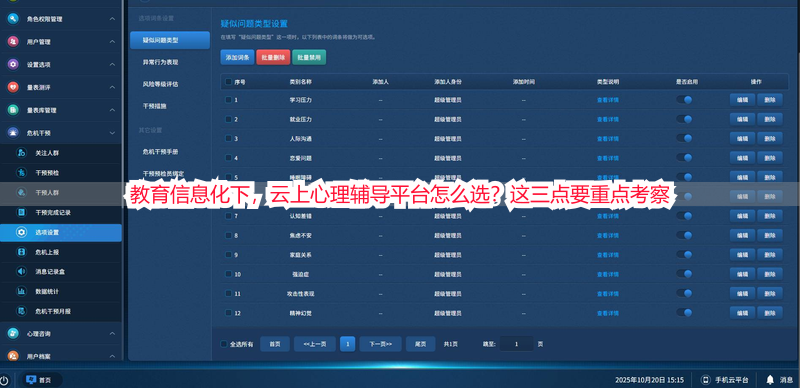Screen dimensions: 800x388
Task: Click the 心理咨询 sidebar icon
Action: pyautogui.click(x=13, y=333)
